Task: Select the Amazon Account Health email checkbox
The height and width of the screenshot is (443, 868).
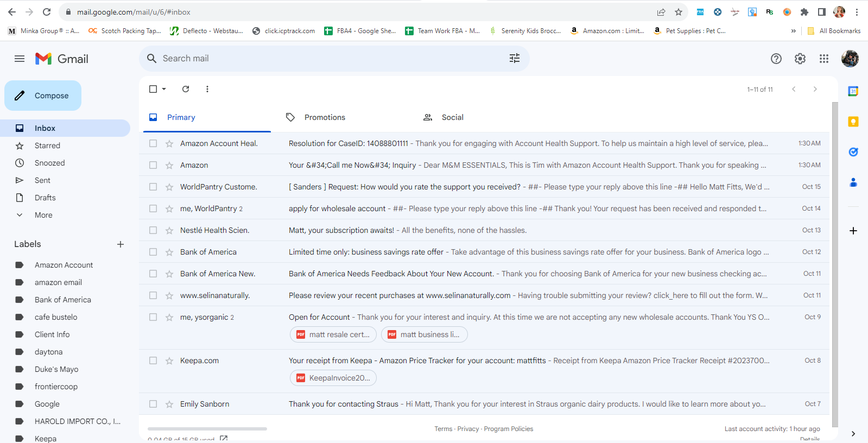Action: pos(153,143)
